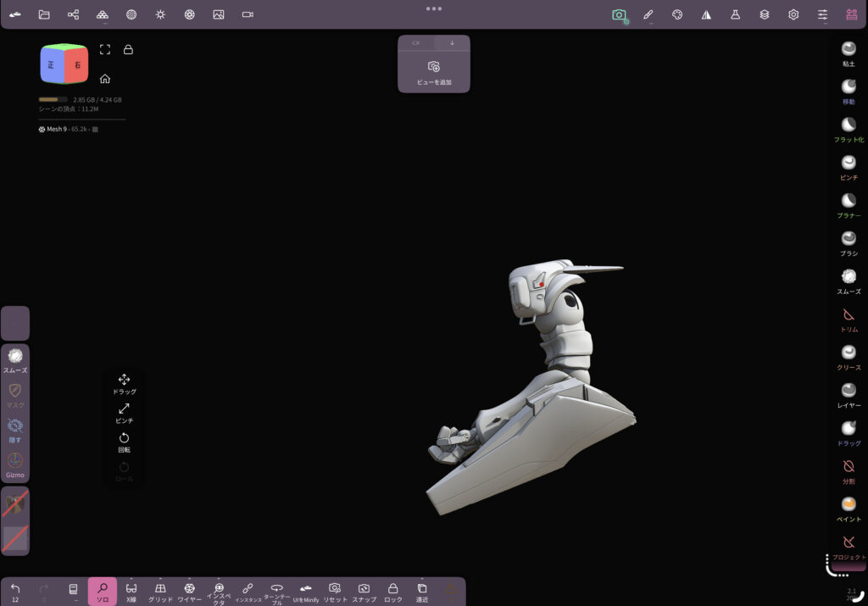
Task: Click UIをMinify button
Action: pos(305,592)
